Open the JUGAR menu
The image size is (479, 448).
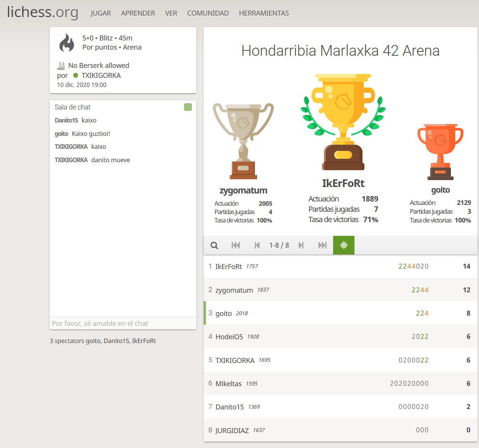101,13
